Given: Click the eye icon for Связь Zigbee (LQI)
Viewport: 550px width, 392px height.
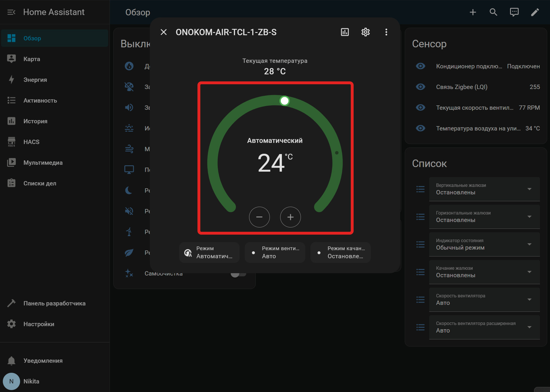Looking at the screenshot, I should tap(421, 87).
